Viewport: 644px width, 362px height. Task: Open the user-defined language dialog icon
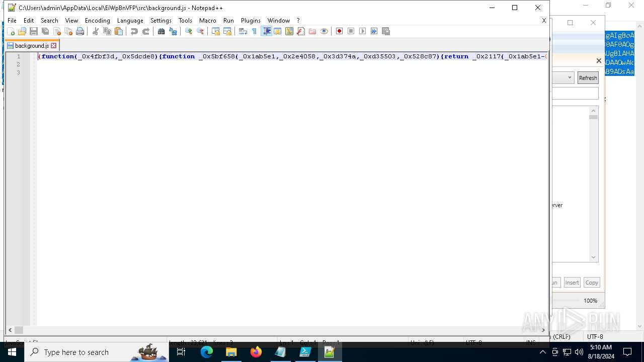tap(278, 31)
